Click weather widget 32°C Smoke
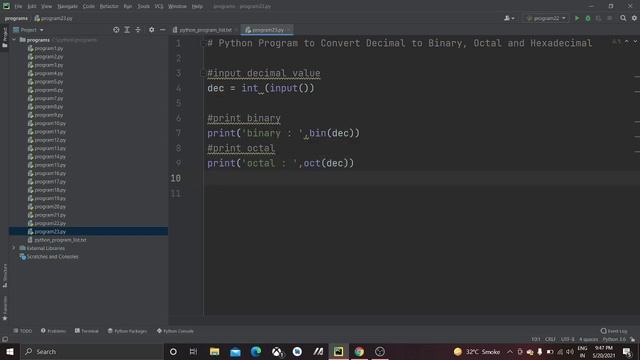 point(477,351)
